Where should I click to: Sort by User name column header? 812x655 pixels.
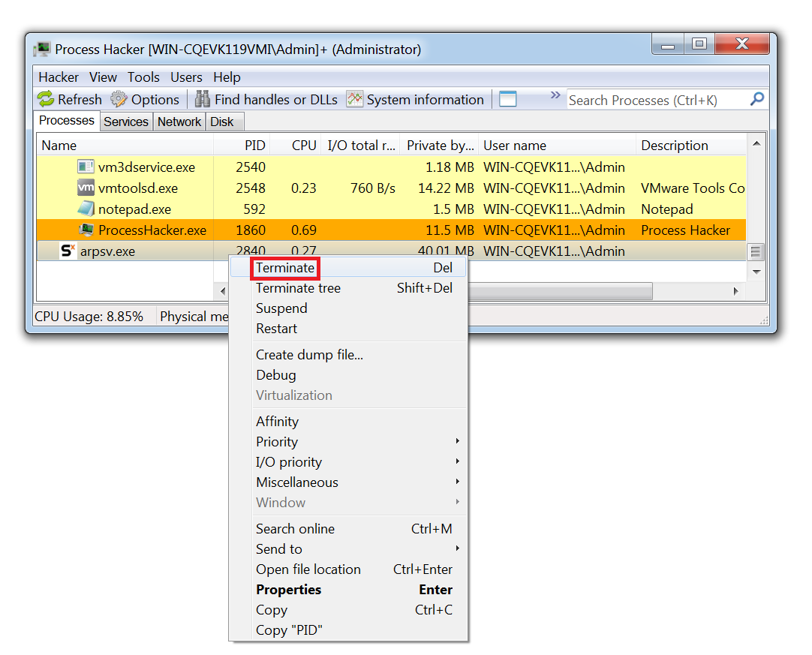[x=558, y=146]
